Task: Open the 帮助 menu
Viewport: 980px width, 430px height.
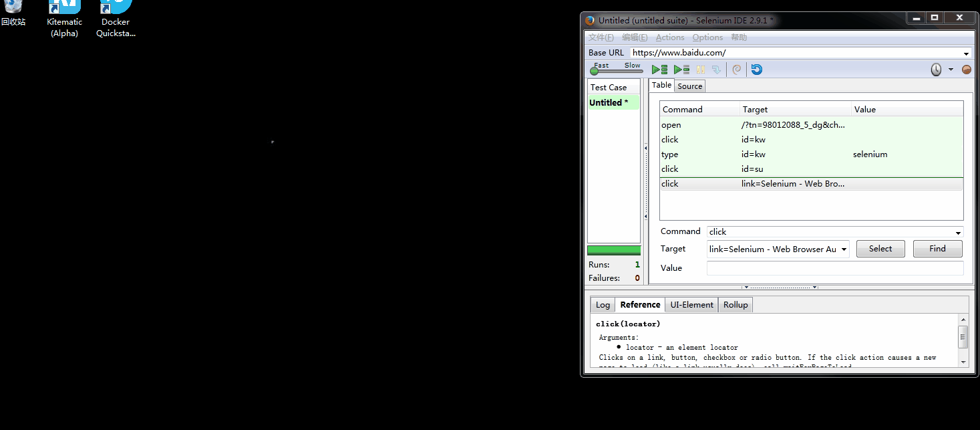Action: pos(739,37)
